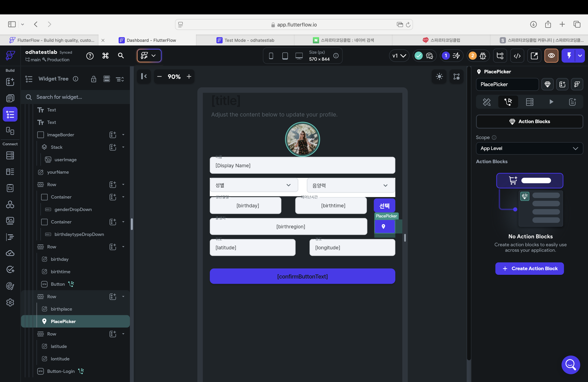Collapse the widget tree panel arrow
This screenshot has width=588, height=382.
click(144, 76)
